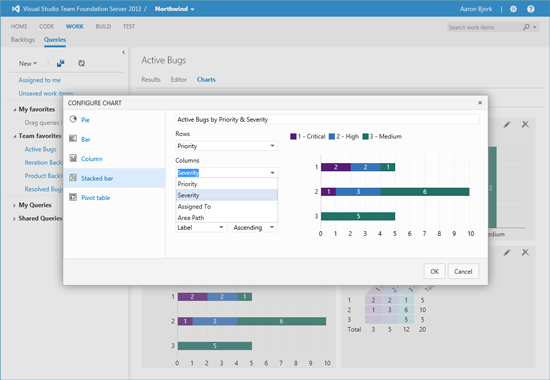Click the purple 2 segment in preview chart
The image size is (550, 380).
336,167
